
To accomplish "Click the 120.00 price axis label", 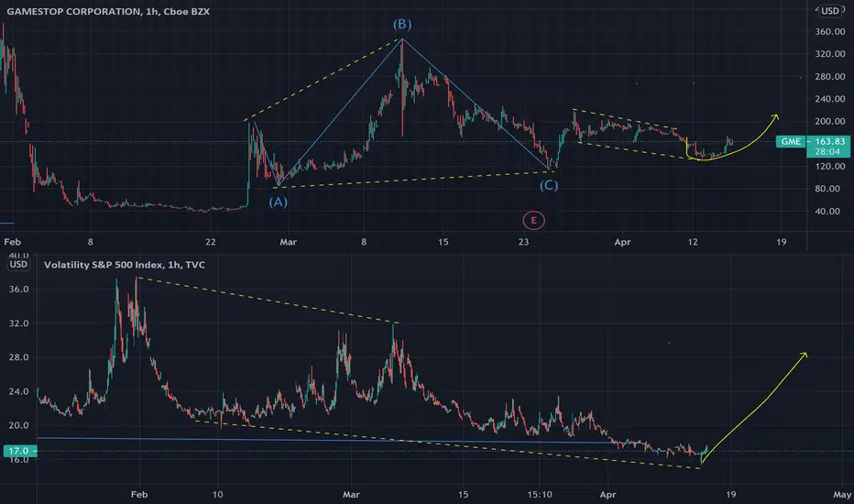I will [830, 166].
